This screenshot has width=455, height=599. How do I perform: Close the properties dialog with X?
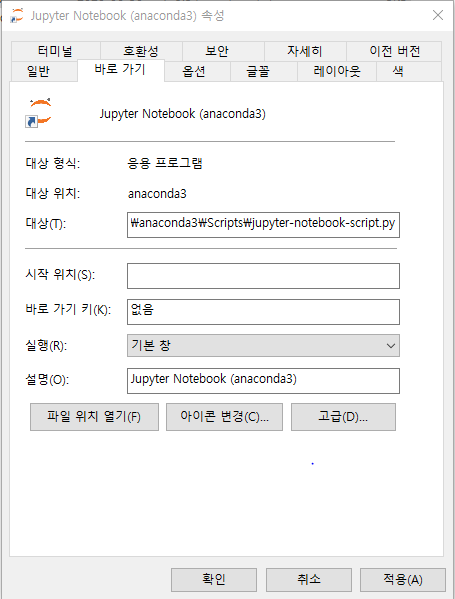pos(438,15)
